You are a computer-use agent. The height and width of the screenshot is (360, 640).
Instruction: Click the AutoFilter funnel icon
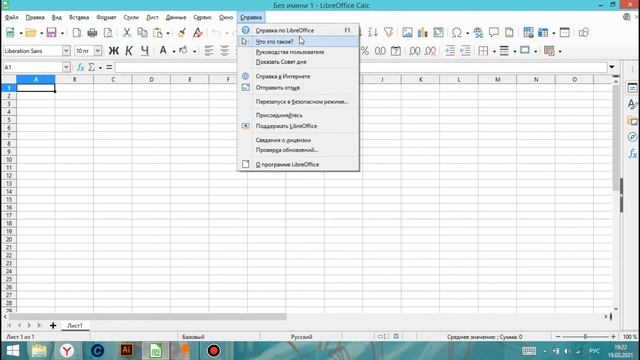click(x=389, y=32)
